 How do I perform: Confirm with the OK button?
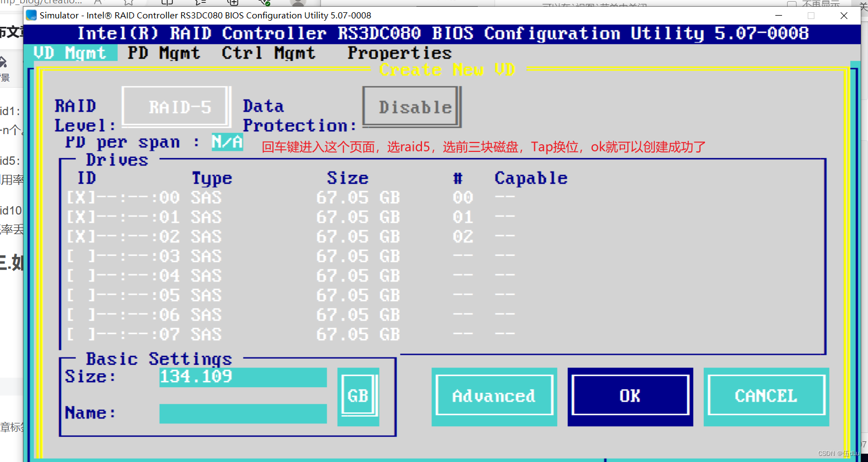pyautogui.click(x=630, y=396)
